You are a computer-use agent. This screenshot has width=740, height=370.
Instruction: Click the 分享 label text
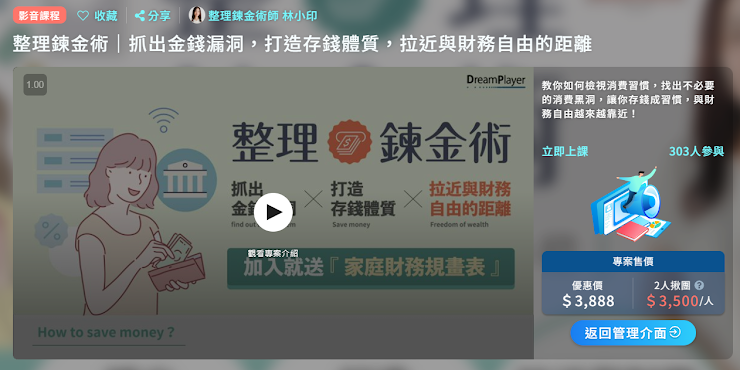(159, 16)
